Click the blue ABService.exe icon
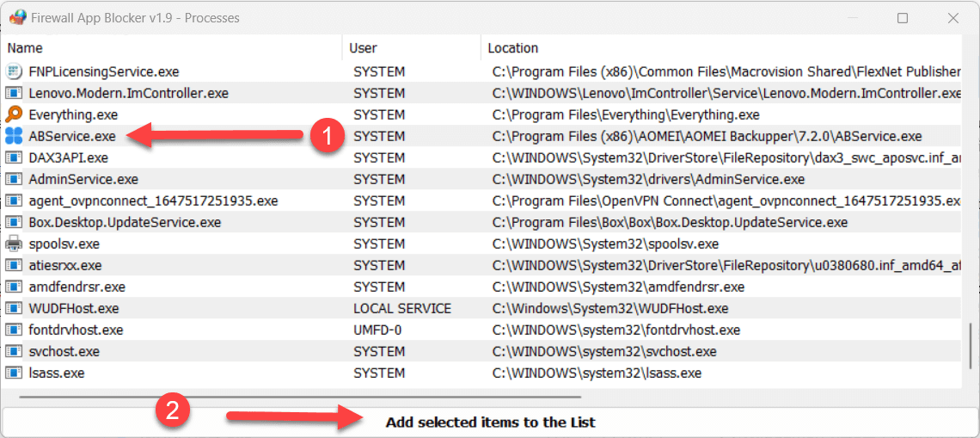Viewport: 980px width, 438px height. tap(13, 137)
